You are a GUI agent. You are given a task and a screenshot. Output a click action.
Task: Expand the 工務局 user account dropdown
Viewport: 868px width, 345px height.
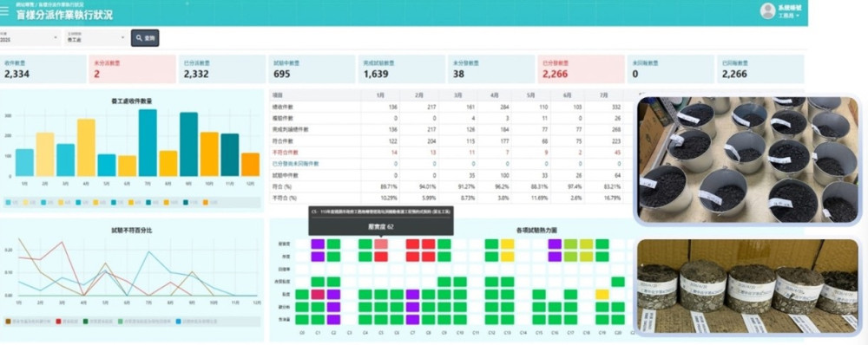(788, 16)
